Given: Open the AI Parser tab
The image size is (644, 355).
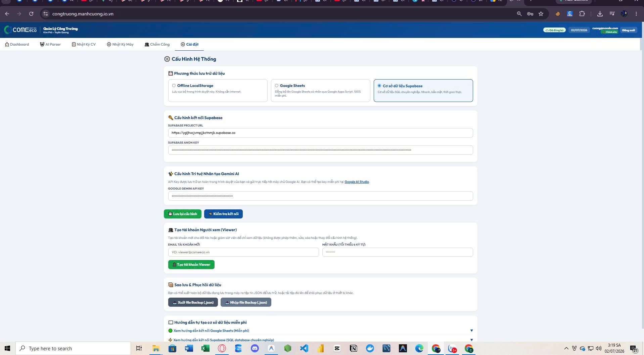Looking at the screenshot, I should tap(50, 44).
